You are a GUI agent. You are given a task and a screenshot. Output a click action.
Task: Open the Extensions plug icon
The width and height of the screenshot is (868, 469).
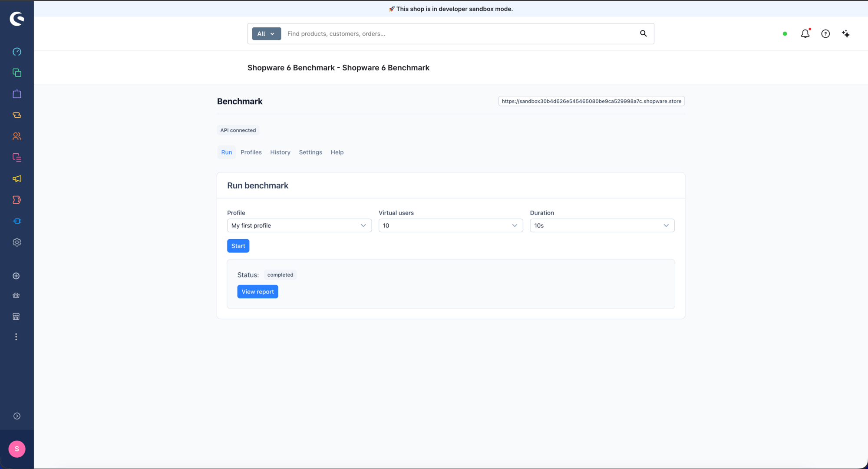pyautogui.click(x=17, y=221)
